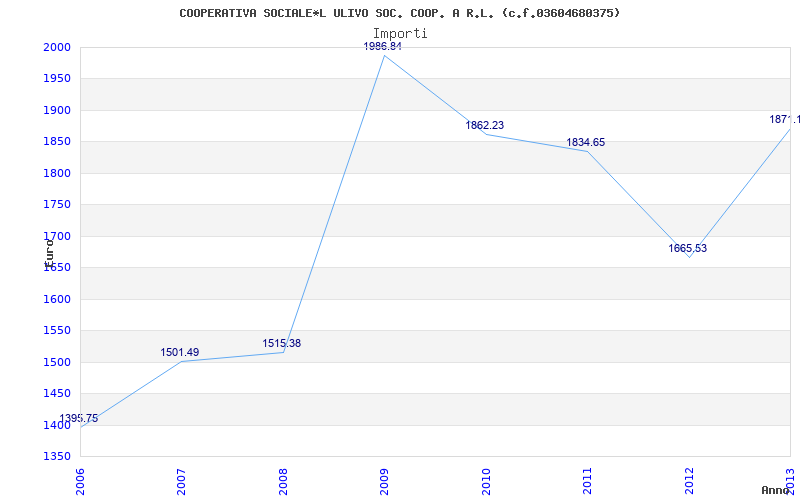
Task: Click the 2010 x-axis label
Action: tap(486, 481)
